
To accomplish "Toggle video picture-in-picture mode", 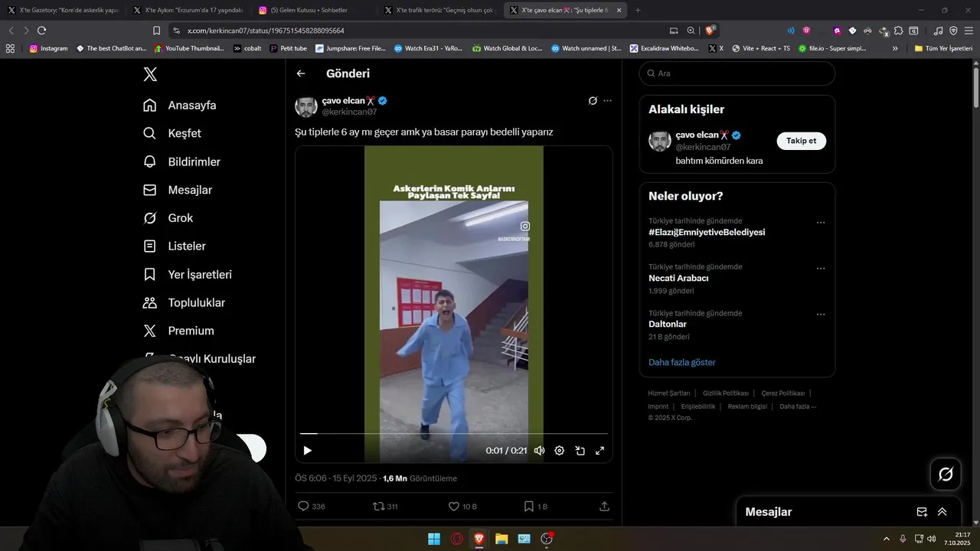I will (580, 451).
